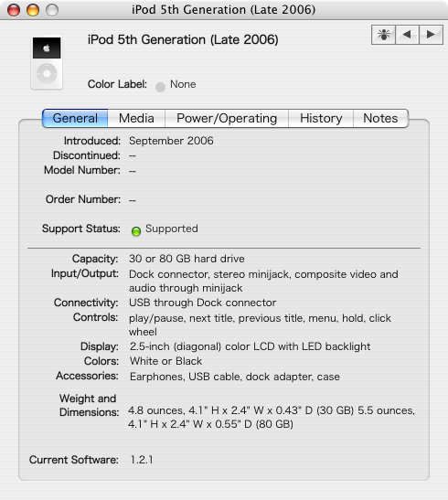The width and height of the screenshot is (448, 500).
Task: Click the Input/Output dock connector description
Action: (263, 281)
